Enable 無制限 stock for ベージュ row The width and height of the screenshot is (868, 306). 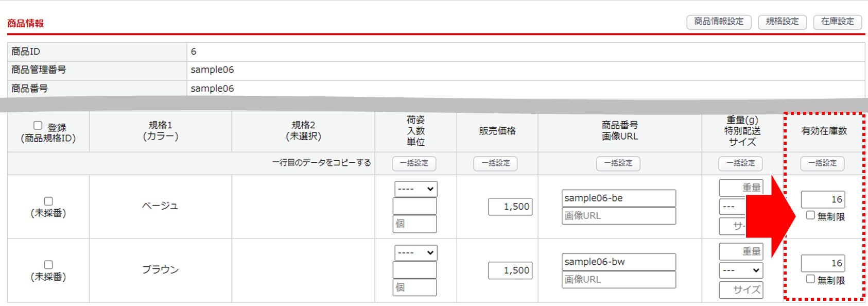coord(810,215)
